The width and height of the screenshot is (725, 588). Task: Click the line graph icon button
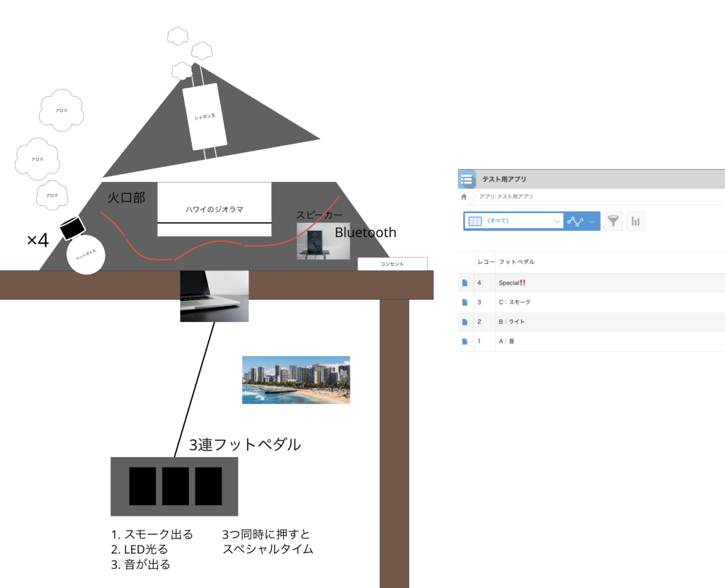575,221
